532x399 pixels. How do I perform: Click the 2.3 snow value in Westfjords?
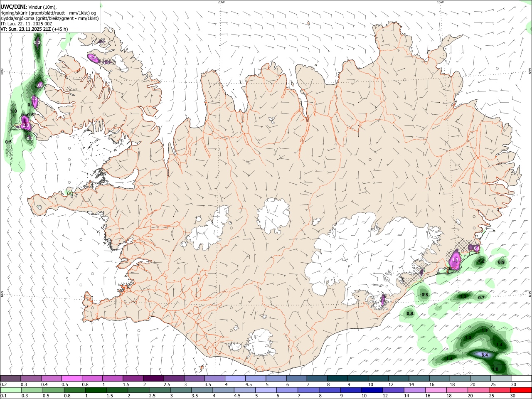point(25,125)
